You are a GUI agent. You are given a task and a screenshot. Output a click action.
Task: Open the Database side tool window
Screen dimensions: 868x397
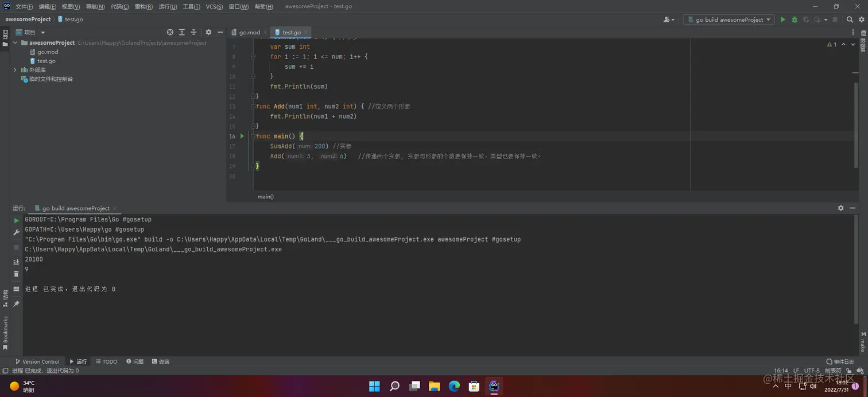[x=863, y=42]
